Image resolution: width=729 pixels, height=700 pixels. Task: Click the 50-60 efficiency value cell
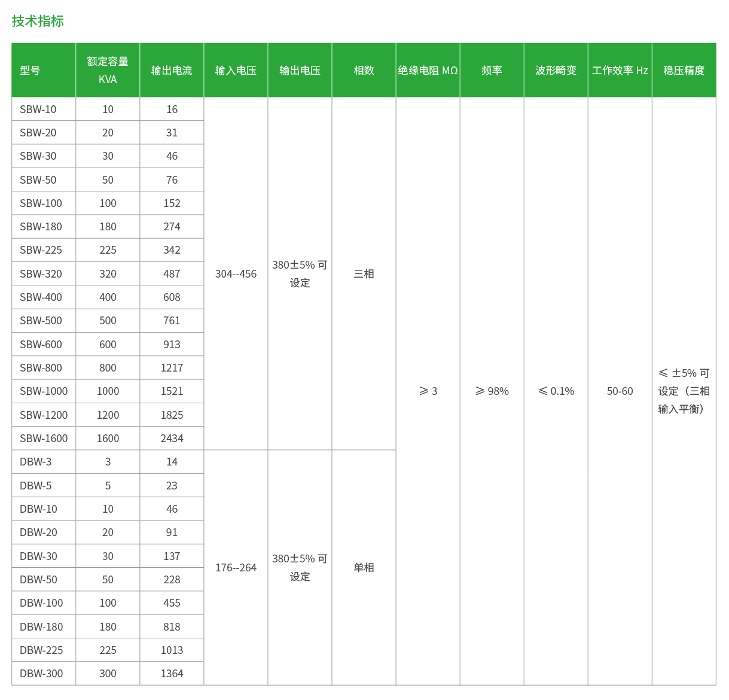(x=620, y=391)
